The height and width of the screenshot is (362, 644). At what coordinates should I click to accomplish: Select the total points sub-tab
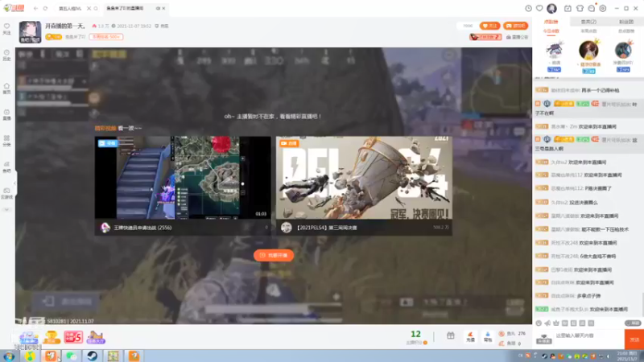click(626, 31)
